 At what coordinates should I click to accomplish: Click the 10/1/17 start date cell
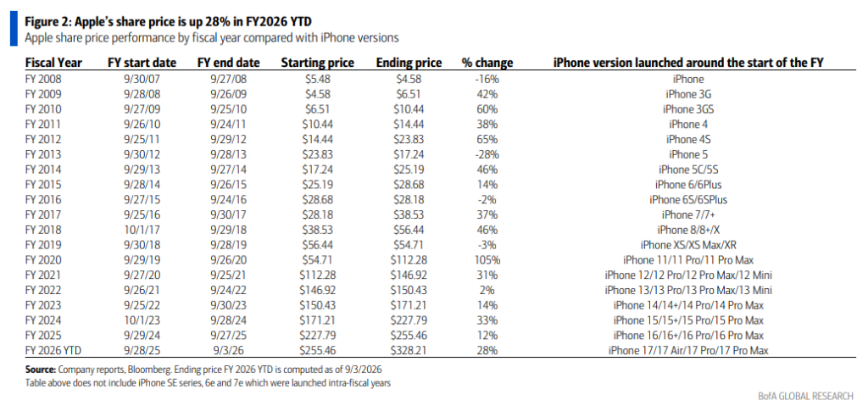tap(142, 230)
